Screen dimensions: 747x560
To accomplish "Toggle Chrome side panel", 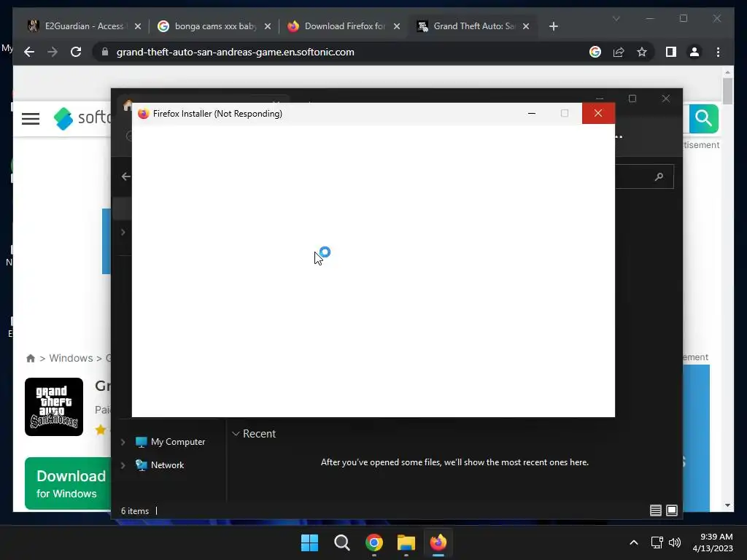I will (671, 52).
